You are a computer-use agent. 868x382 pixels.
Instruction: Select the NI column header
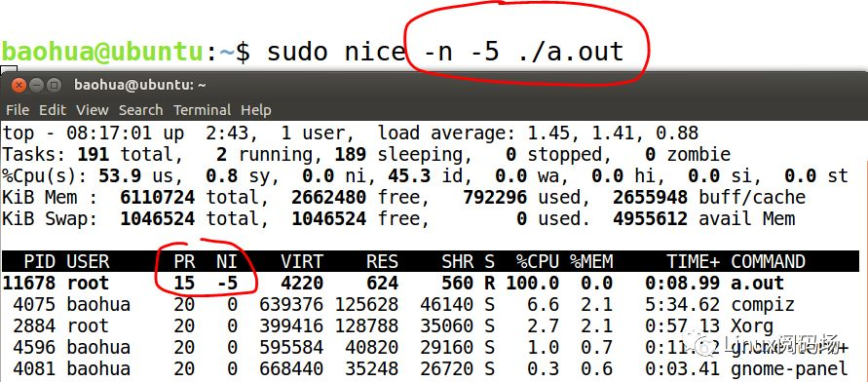pyautogui.click(x=226, y=261)
